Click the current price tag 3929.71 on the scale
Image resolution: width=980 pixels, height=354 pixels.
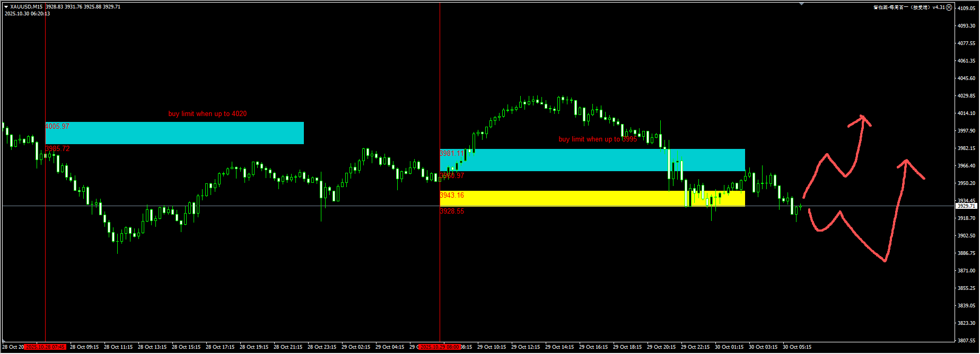(x=966, y=206)
